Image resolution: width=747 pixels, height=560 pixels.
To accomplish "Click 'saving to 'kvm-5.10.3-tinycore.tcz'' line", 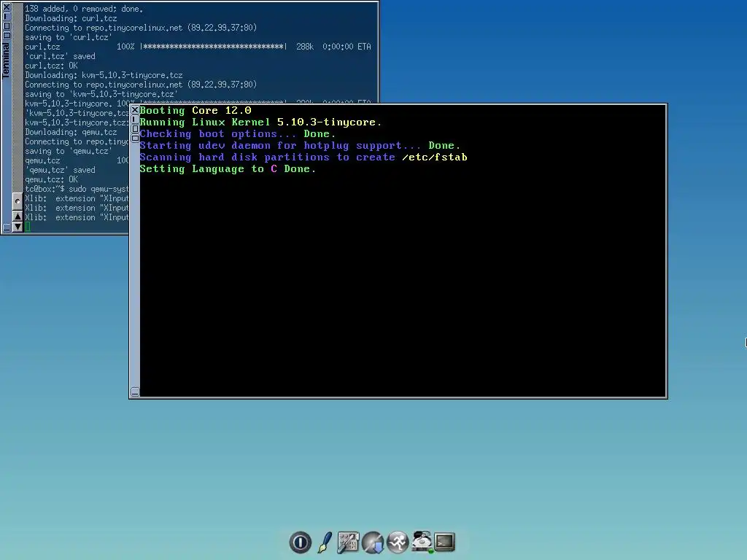I will [101, 94].
